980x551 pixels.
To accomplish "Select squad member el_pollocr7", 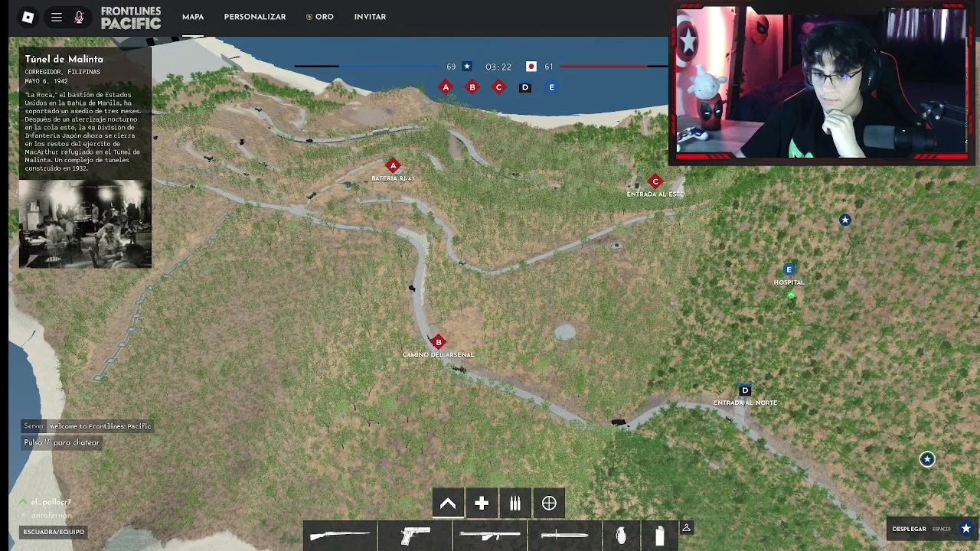I will click(51, 502).
